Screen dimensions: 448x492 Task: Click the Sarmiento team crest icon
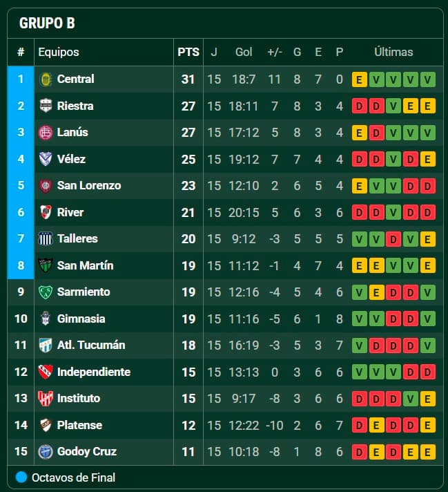pos(46,292)
